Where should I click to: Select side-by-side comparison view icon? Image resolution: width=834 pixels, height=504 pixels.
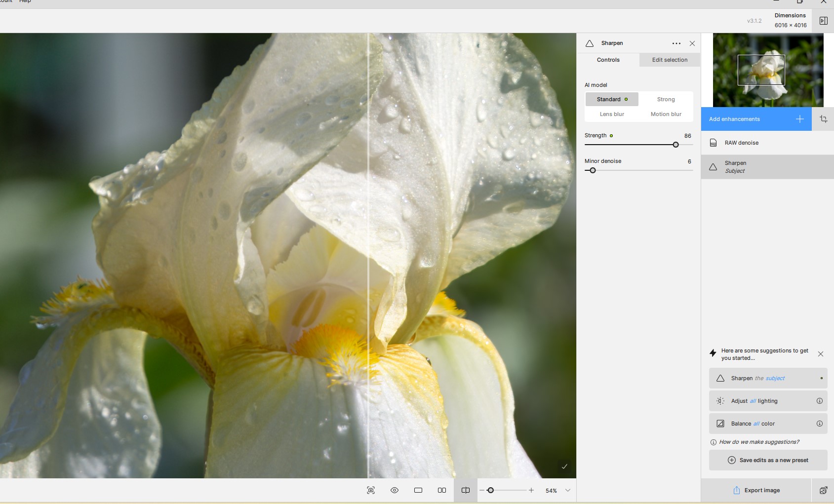(442, 490)
